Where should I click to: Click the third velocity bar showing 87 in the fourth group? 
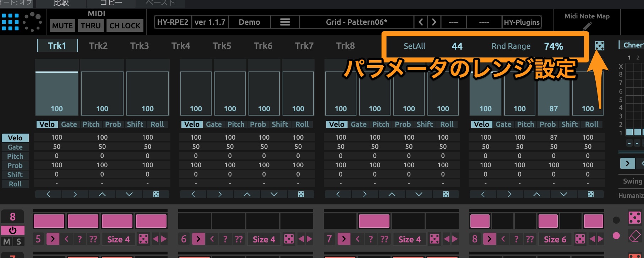click(553, 94)
